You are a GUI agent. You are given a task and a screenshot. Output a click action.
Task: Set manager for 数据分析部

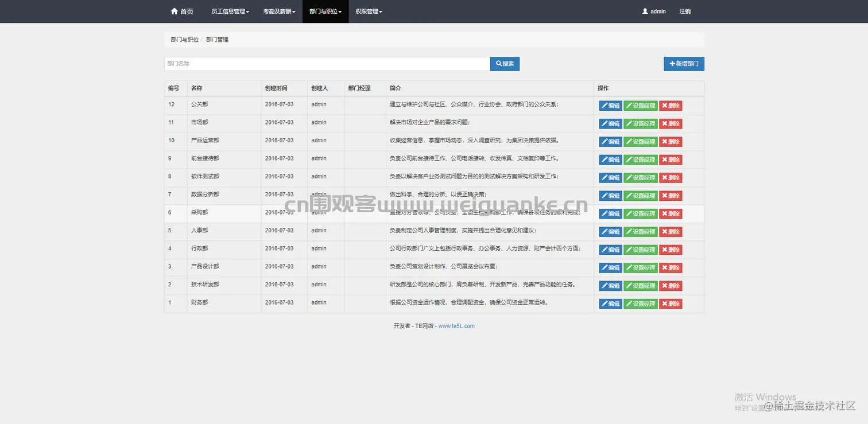click(641, 196)
